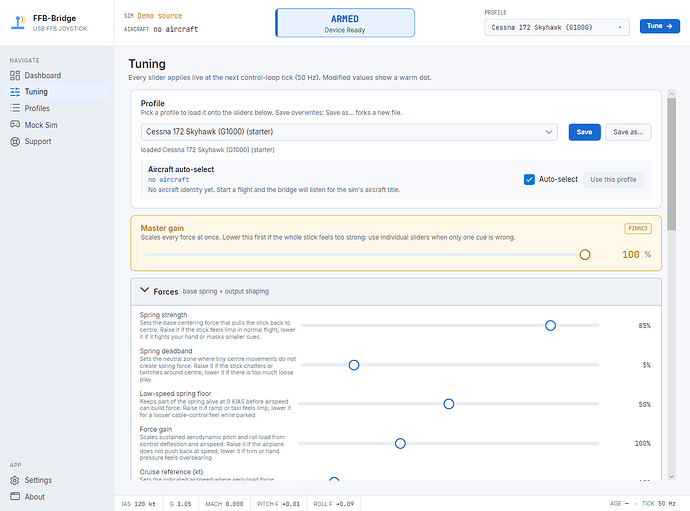Click the blue Save button

pyautogui.click(x=584, y=132)
